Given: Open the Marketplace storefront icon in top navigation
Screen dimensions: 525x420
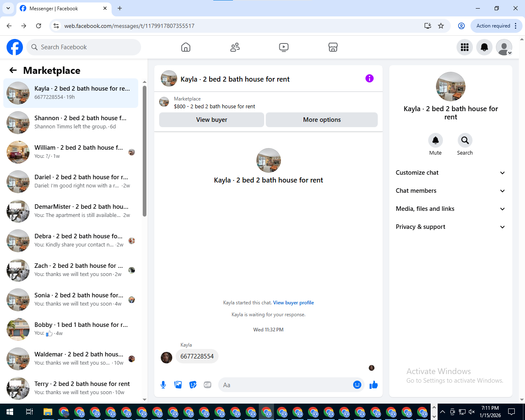Looking at the screenshot, I should pyautogui.click(x=333, y=47).
